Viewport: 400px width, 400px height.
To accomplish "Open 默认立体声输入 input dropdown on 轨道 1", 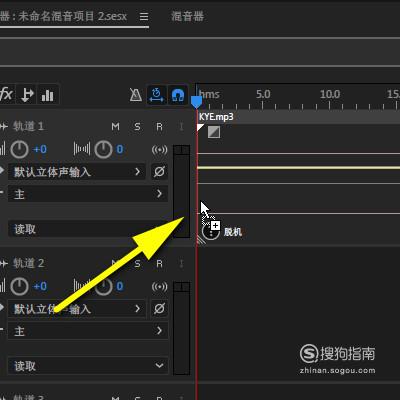I will [x=77, y=172].
